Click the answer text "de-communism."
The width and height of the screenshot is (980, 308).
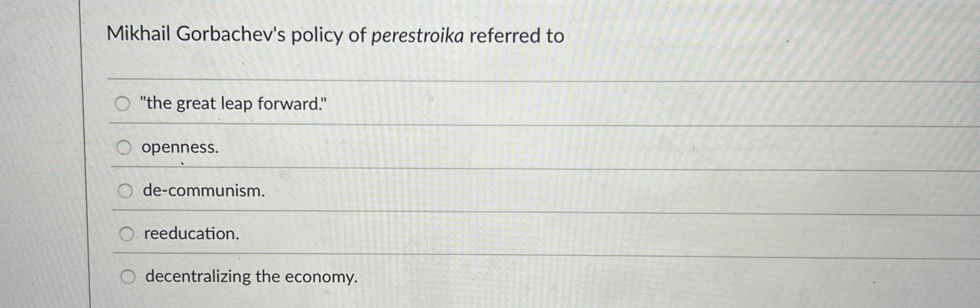[x=203, y=191]
